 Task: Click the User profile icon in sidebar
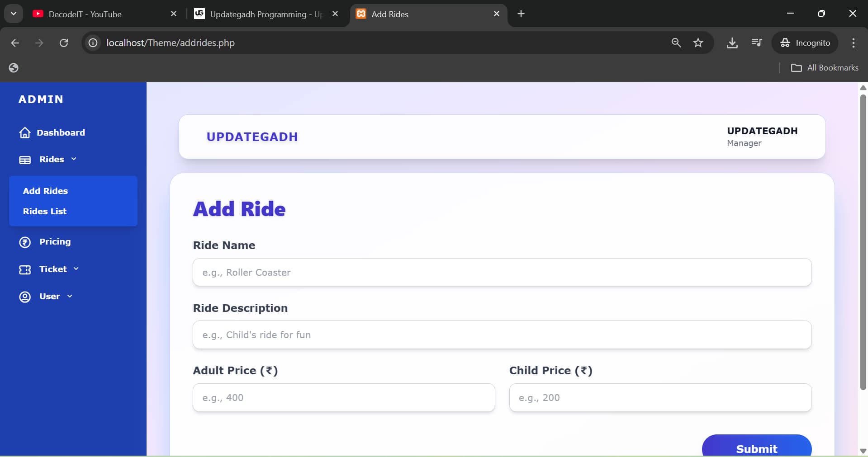[x=25, y=297]
